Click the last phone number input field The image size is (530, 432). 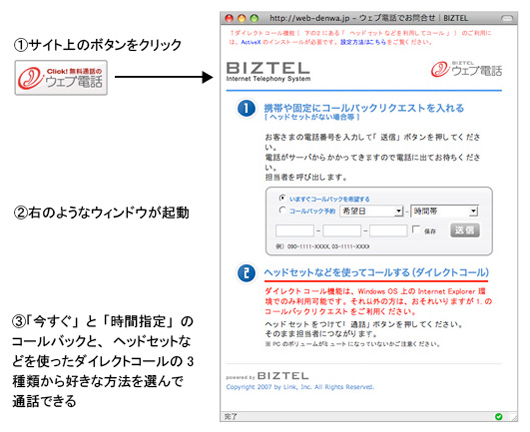click(x=388, y=231)
